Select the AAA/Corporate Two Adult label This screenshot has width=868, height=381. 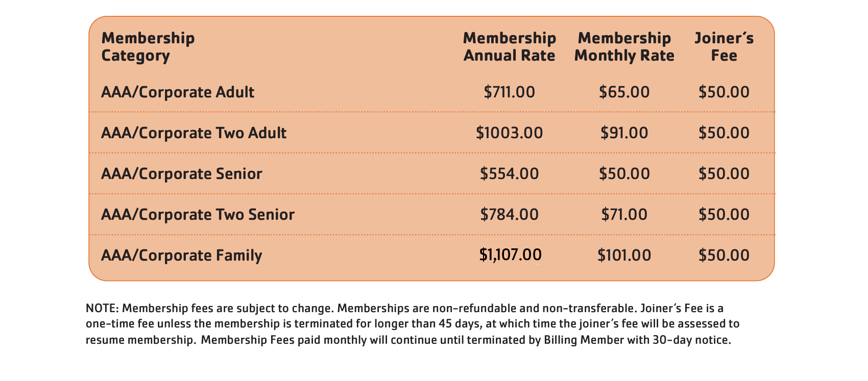(x=194, y=133)
